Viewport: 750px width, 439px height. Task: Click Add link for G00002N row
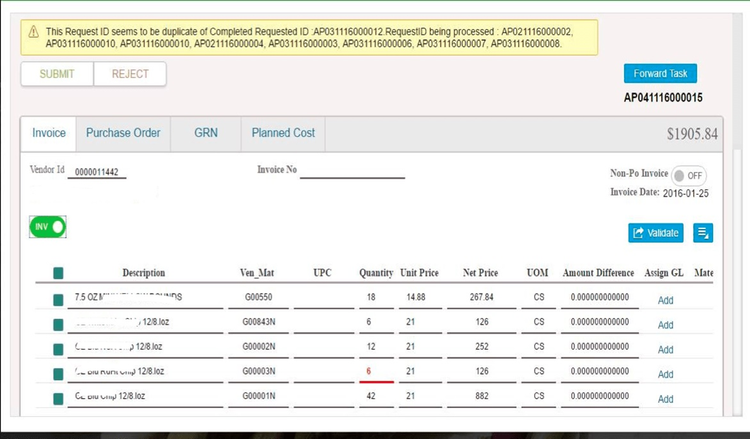pyautogui.click(x=665, y=350)
